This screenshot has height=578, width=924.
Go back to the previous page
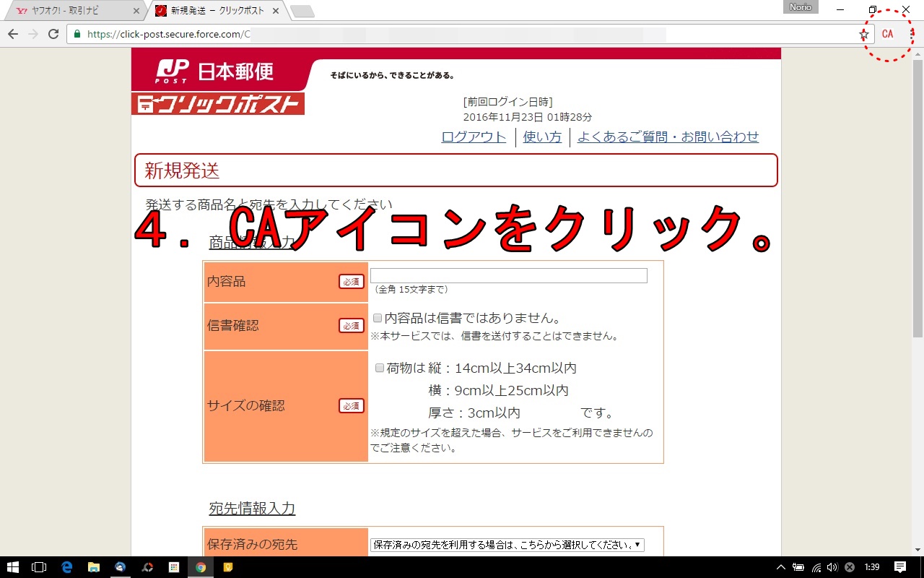(x=13, y=34)
